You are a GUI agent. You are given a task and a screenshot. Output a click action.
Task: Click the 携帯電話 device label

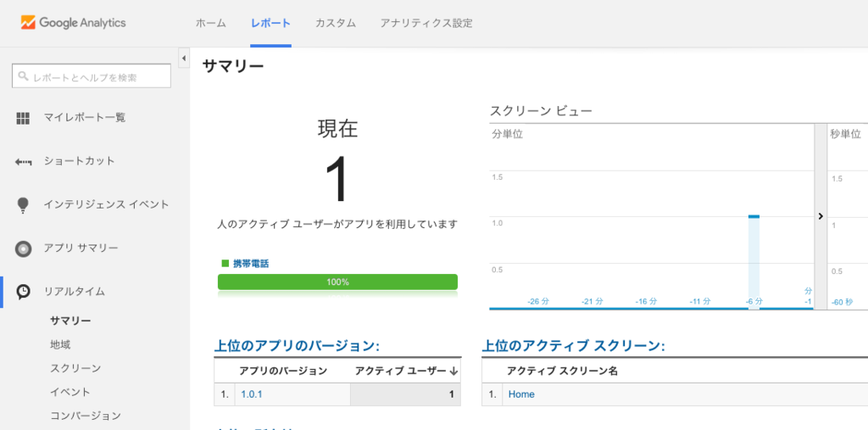[x=251, y=264]
